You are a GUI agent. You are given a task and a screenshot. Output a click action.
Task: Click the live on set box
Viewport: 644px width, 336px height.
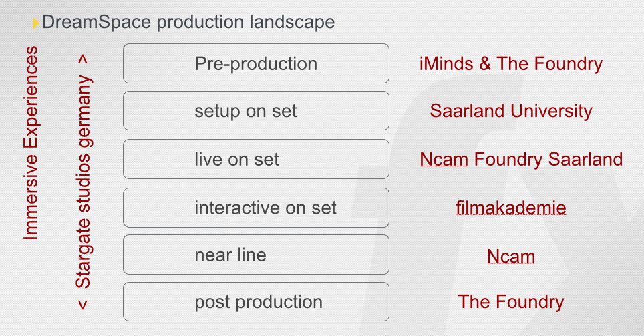point(256,159)
